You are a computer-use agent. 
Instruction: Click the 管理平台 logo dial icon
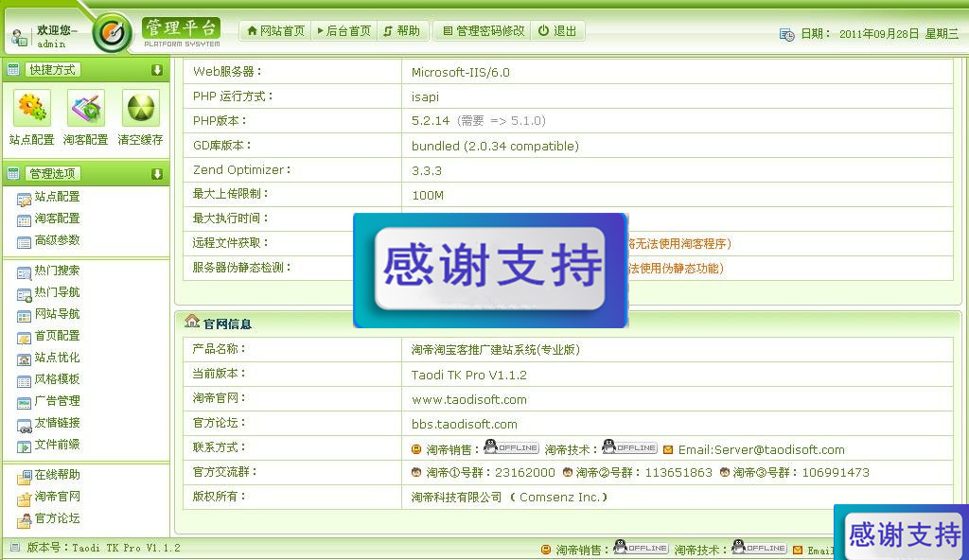(113, 33)
